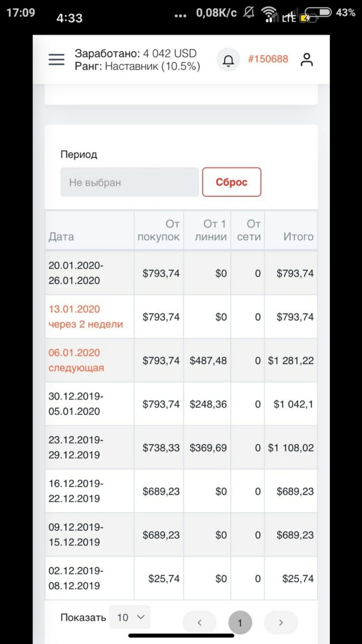The image size is (362, 644).
Task: Open the 06.01.2020 следующая row
Action: [181, 360]
